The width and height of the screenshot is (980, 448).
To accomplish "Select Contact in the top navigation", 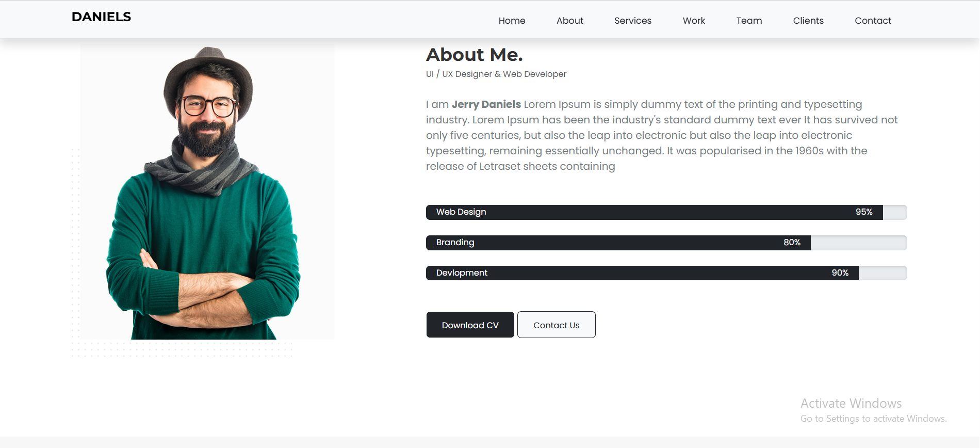I will 873,21.
